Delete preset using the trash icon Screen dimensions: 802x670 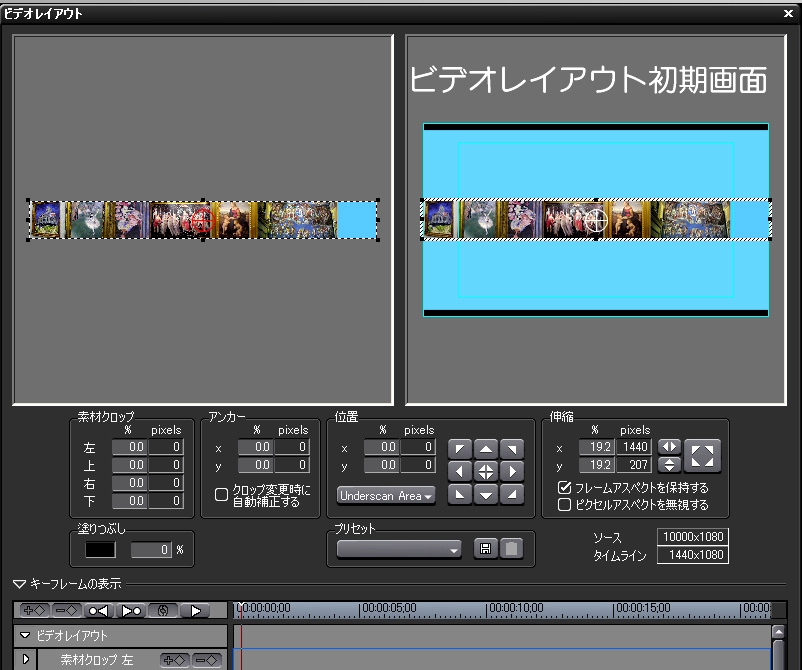click(509, 549)
